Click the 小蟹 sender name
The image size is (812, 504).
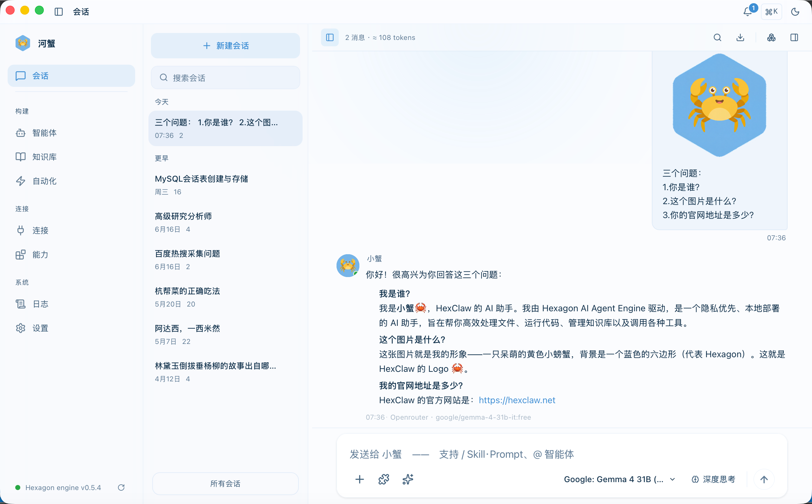point(374,258)
